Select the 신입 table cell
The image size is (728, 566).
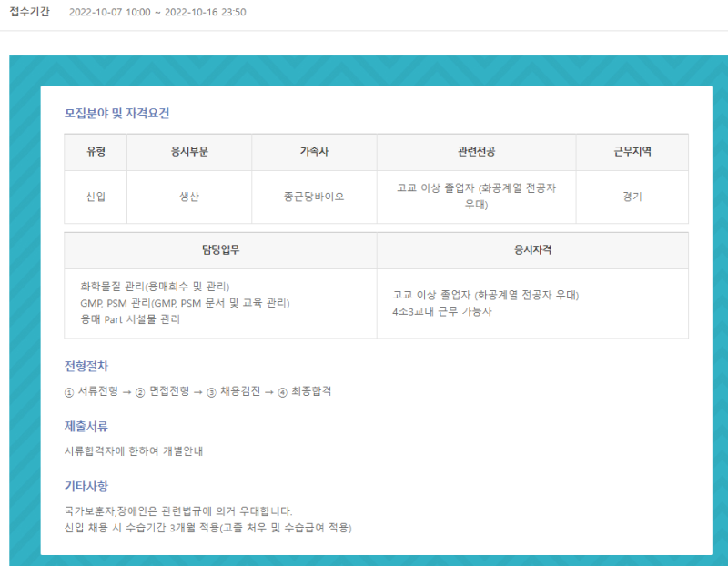pyautogui.click(x=96, y=197)
